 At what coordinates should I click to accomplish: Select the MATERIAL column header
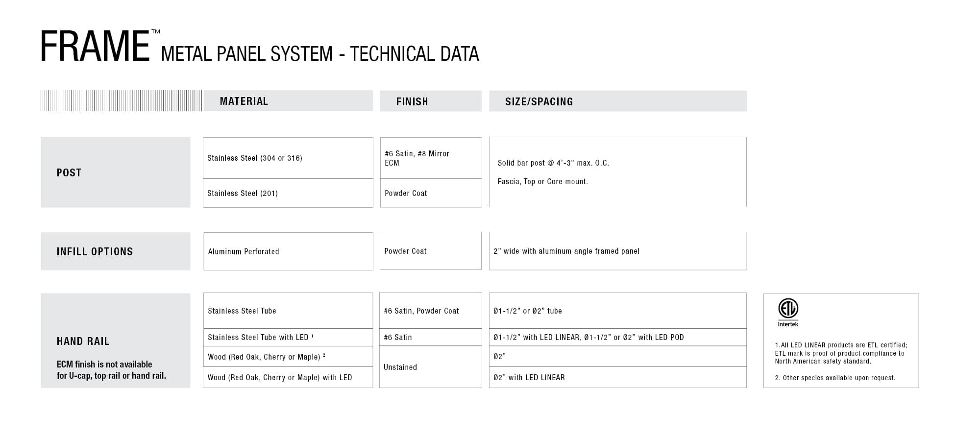(x=244, y=101)
